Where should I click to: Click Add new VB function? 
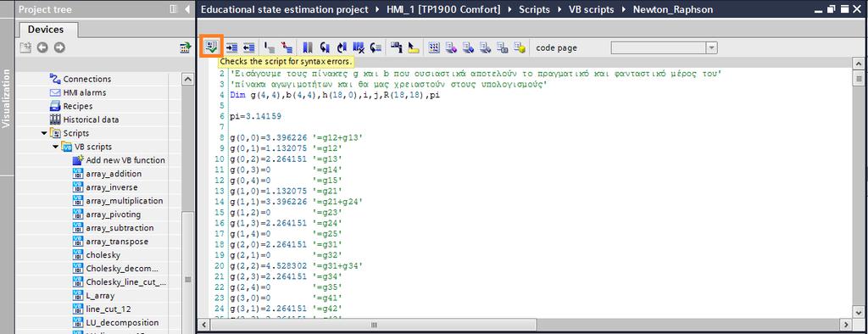tap(125, 160)
